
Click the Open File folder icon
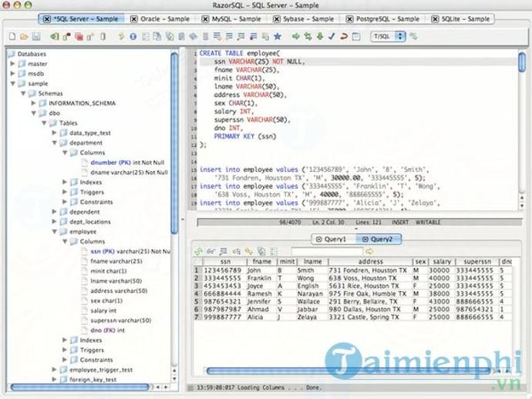[x=24, y=36]
